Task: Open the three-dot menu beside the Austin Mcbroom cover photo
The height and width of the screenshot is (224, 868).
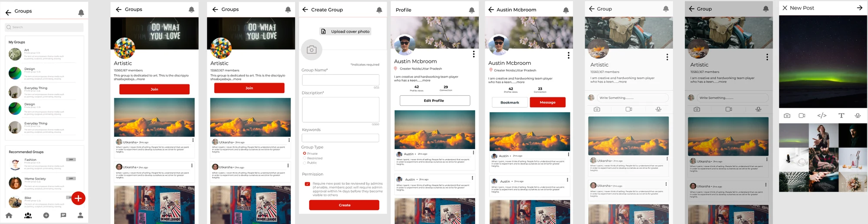Action: tap(569, 55)
